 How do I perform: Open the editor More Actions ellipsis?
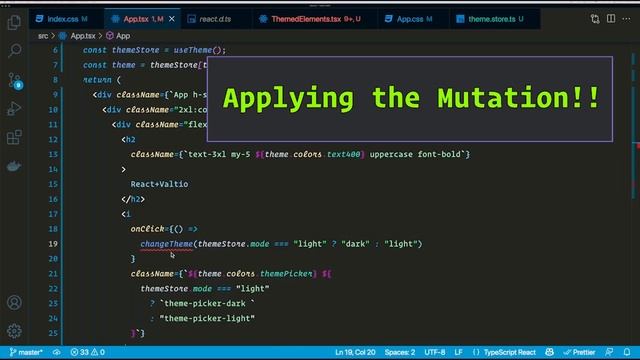(626, 19)
